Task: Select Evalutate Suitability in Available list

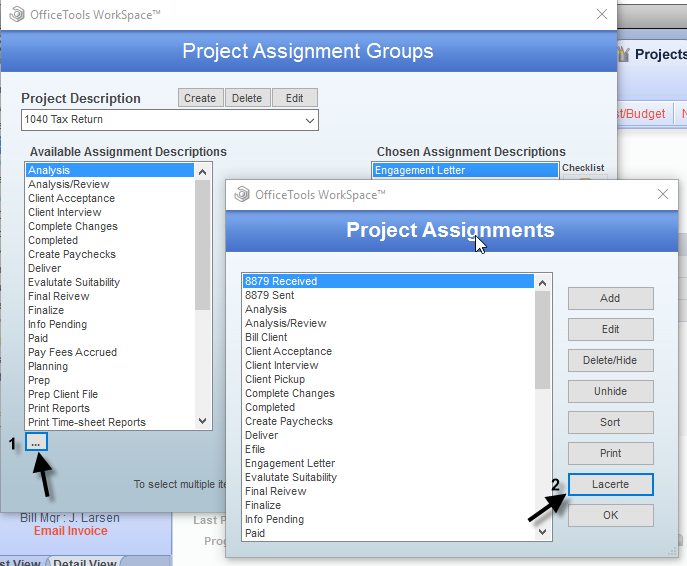Action: tap(110, 282)
